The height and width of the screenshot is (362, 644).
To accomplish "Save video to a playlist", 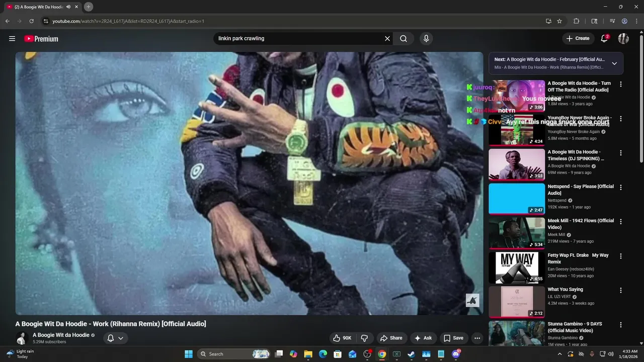I will (x=453, y=338).
